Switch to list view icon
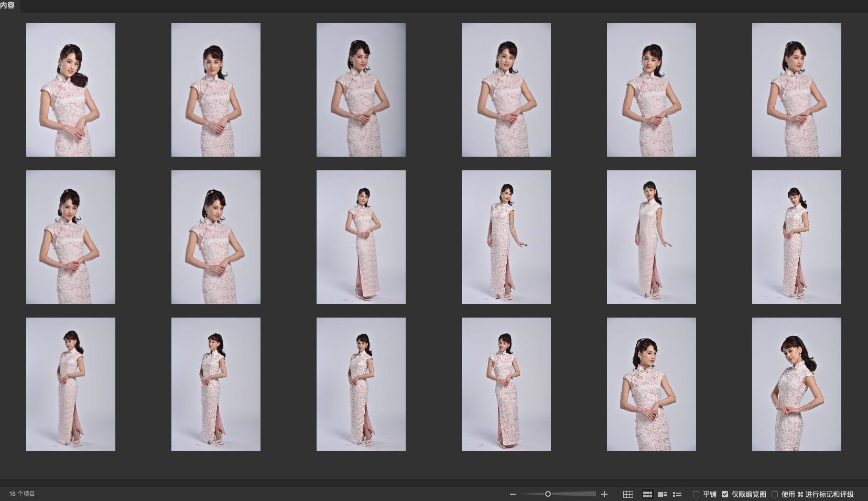Screen dimensions: 868x501 677,494
